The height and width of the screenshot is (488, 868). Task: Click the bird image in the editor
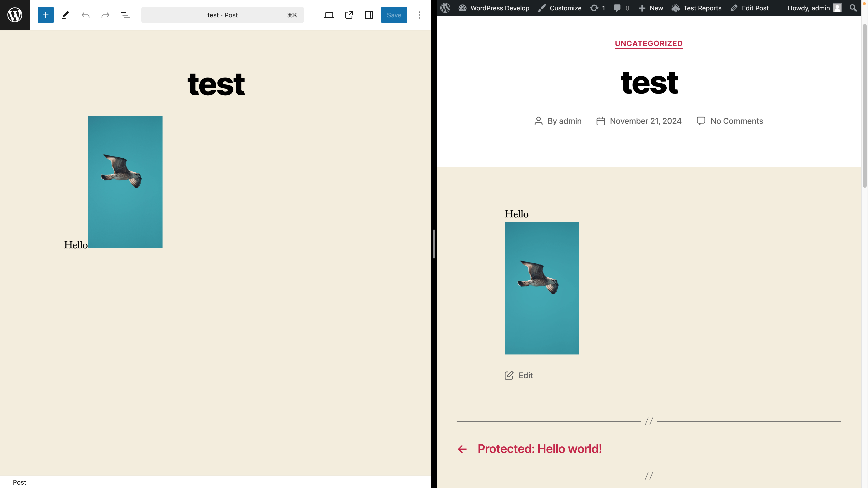(125, 182)
